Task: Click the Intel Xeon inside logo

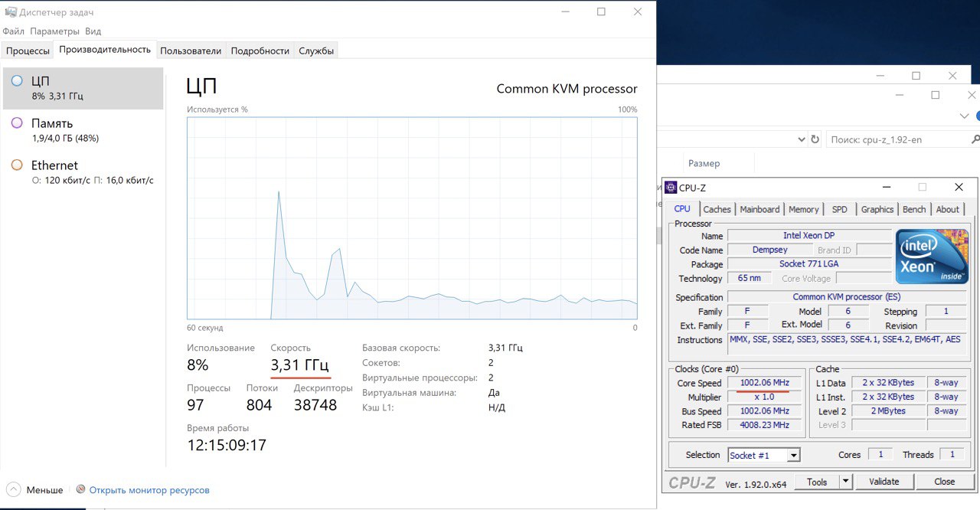Action: tap(933, 256)
